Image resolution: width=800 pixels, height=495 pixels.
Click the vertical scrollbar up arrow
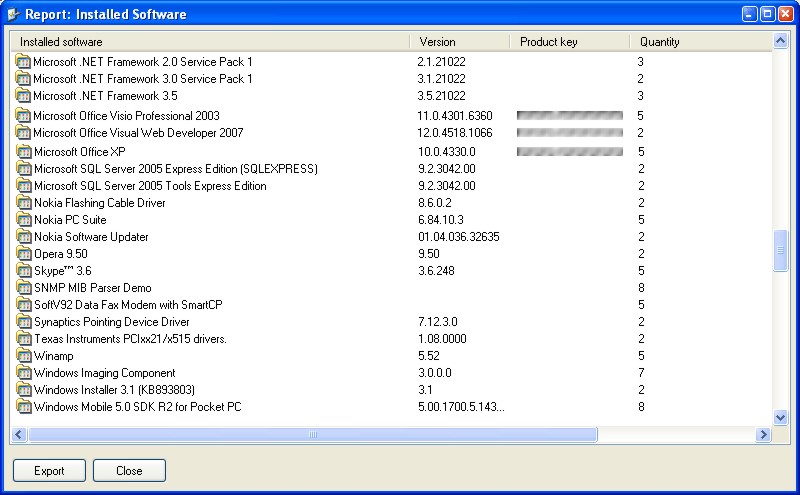[780, 41]
